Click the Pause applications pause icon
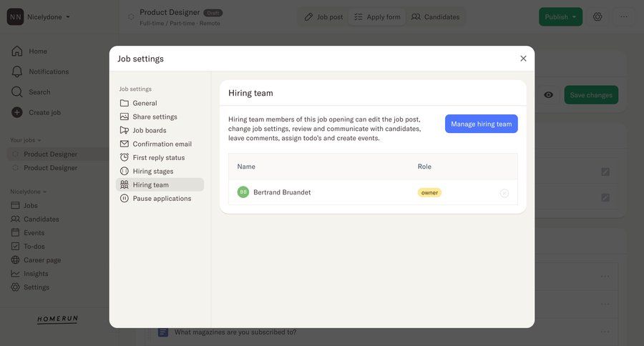The width and height of the screenshot is (644, 346). 124,198
